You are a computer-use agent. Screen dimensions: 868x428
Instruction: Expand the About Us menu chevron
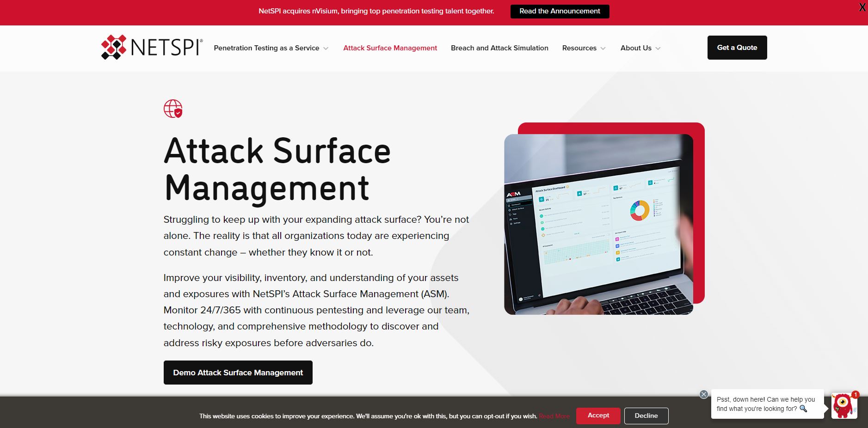[658, 49]
